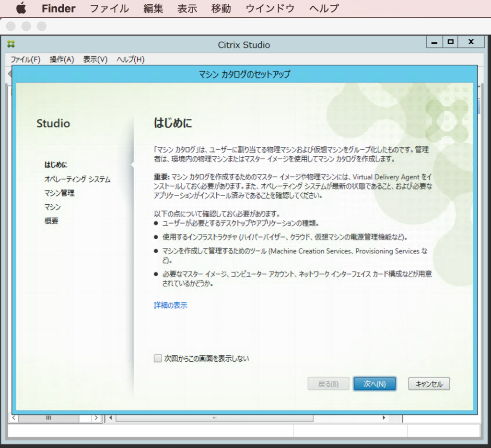Viewport: 491px width, 448px height.
Task: Select the 概要 wizard step
Action: pyautogui.click(x=51, y=221)
